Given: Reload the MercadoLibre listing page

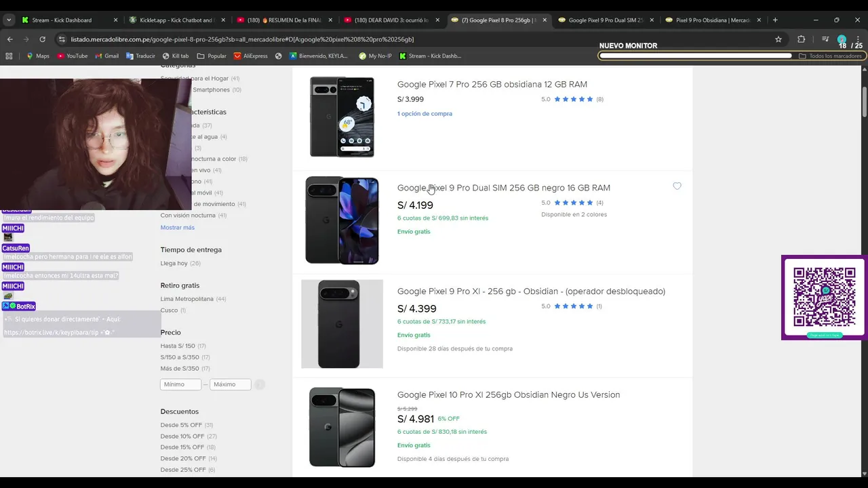Looking at the screenshot, I should click(42, 39).
